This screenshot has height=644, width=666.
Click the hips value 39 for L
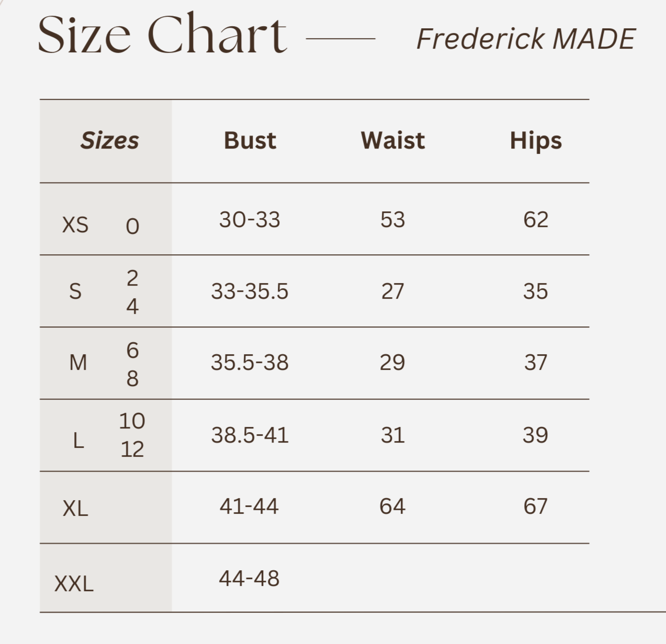coord(535,435)
